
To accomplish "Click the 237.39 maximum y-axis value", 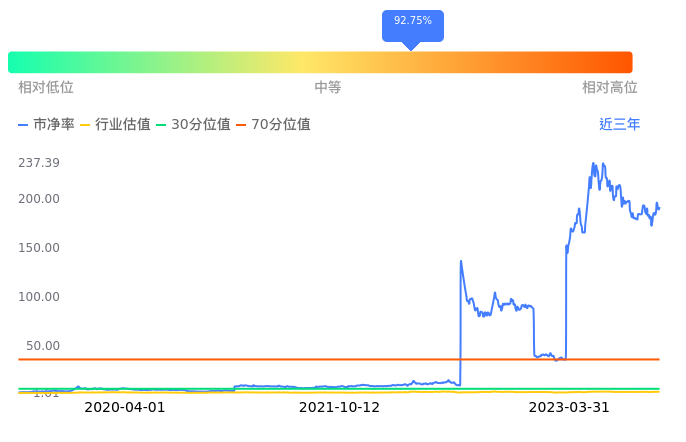I will 39,163.
